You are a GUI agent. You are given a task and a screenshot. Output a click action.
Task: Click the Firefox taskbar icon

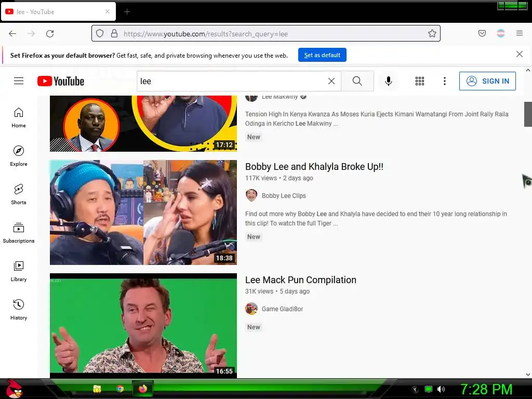tap(143, 389)
